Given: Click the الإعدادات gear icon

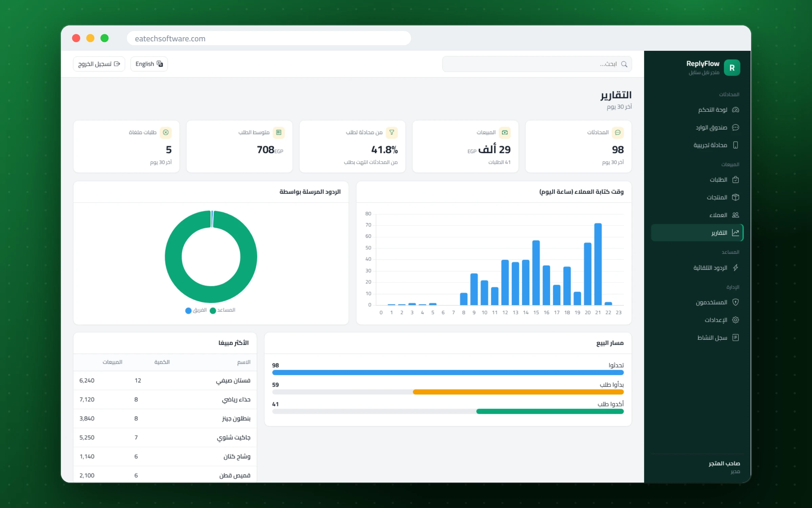Looking at the screenshot, I should click(735, 320).
